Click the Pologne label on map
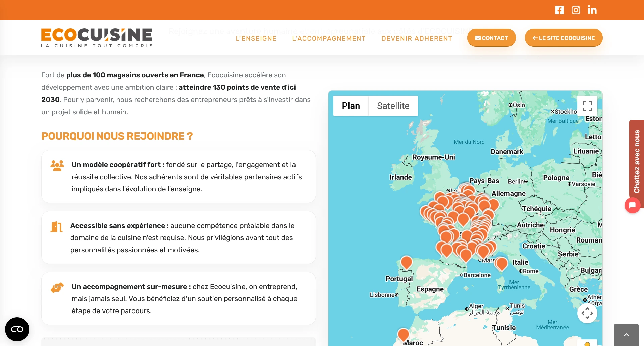644x346 pixels. (556, 178)
